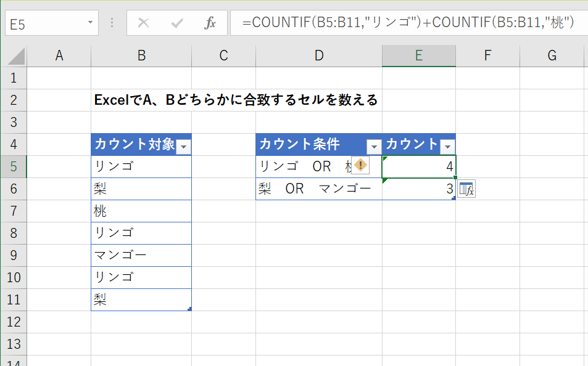Select row 9 header
This screenshot has width=588, height=366.
tap(14, 255)
